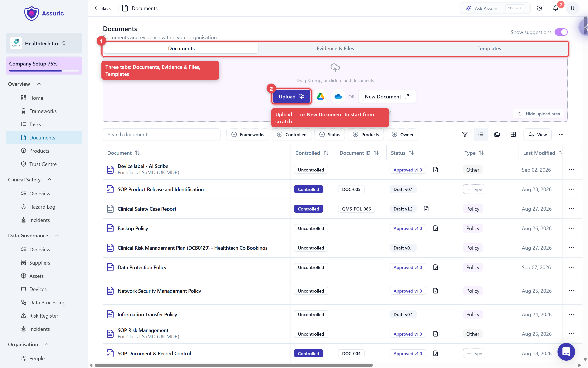588x368 pixels.
Task: Open approved file icon for Network Security Management Policy
Action: tap(436, 291)
